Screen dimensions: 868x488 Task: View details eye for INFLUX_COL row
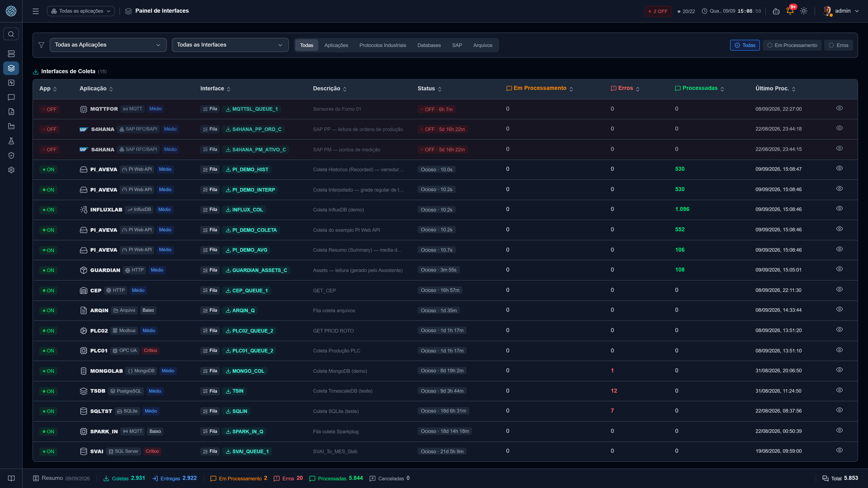tap(839, 209)
